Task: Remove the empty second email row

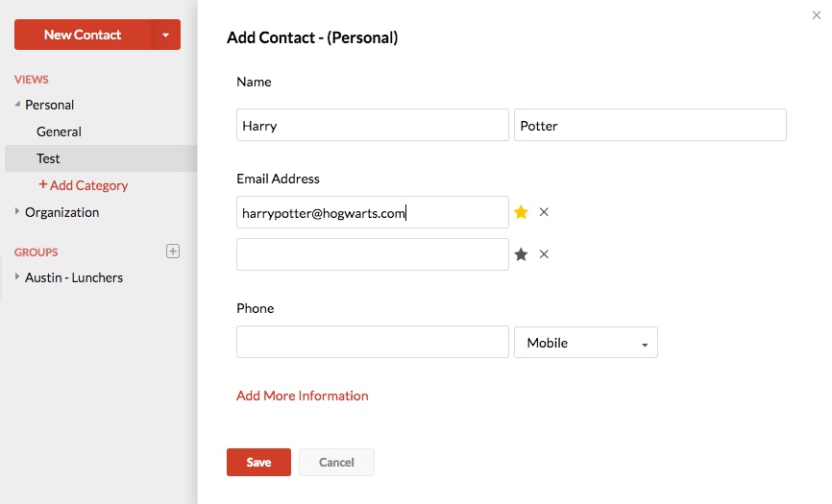Action: click(544, 254)
